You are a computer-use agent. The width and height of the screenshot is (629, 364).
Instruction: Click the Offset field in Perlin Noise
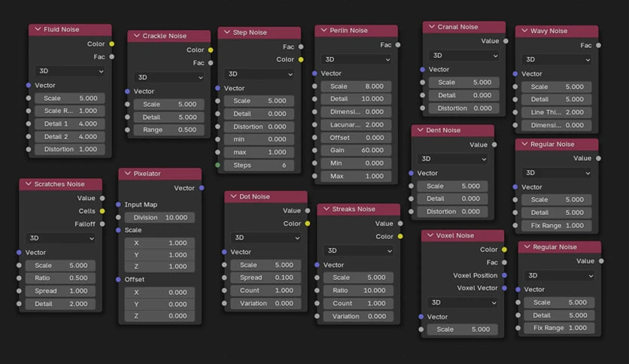tap(356, 138)
